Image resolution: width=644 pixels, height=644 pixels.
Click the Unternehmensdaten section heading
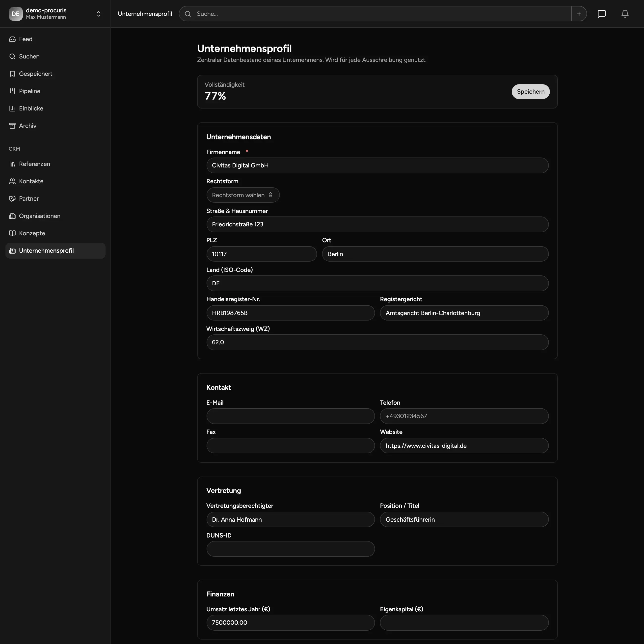coord(238,137)
